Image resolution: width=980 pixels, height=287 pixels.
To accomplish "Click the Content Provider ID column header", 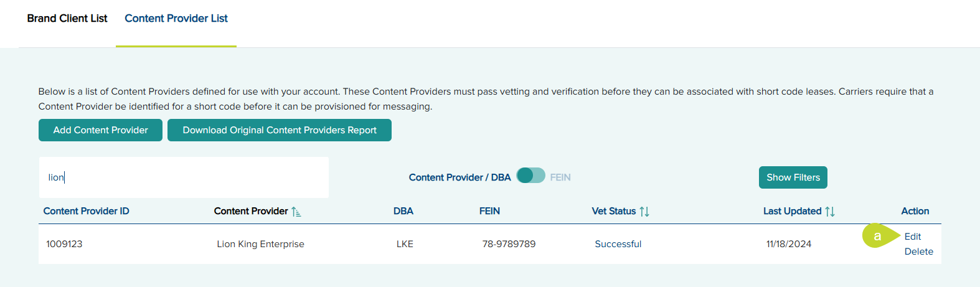I will click(x=87, y=211).
